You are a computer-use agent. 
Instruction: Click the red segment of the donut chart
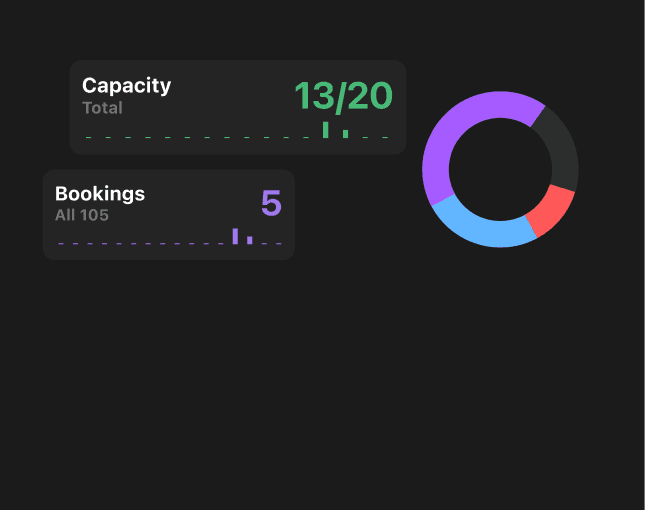(552, 212)
